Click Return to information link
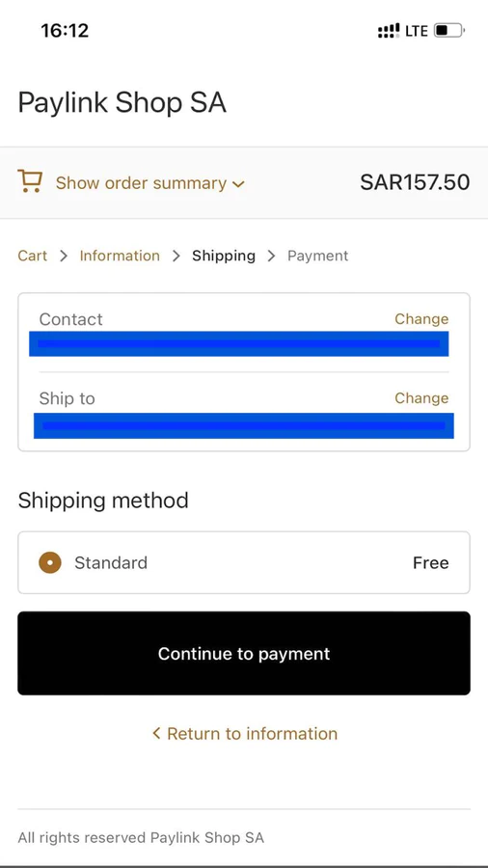Viewport: 488px width, 868px height. pyautogui.click(x=252, y=734)
